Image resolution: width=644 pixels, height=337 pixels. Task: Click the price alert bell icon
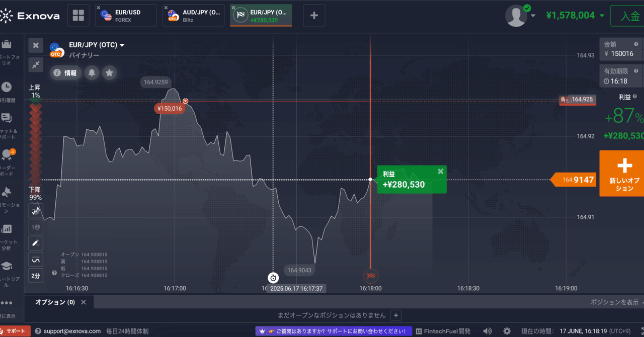[92, 73]
